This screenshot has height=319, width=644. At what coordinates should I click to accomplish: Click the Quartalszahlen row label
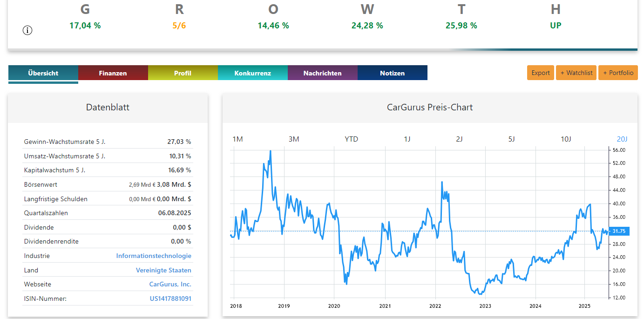[x=46, y=213]
